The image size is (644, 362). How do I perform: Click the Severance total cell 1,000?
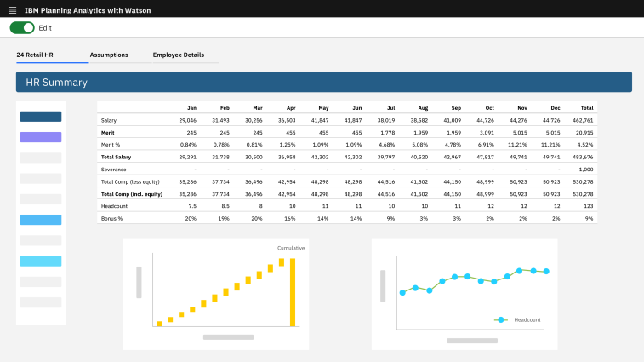coord(586,170)
